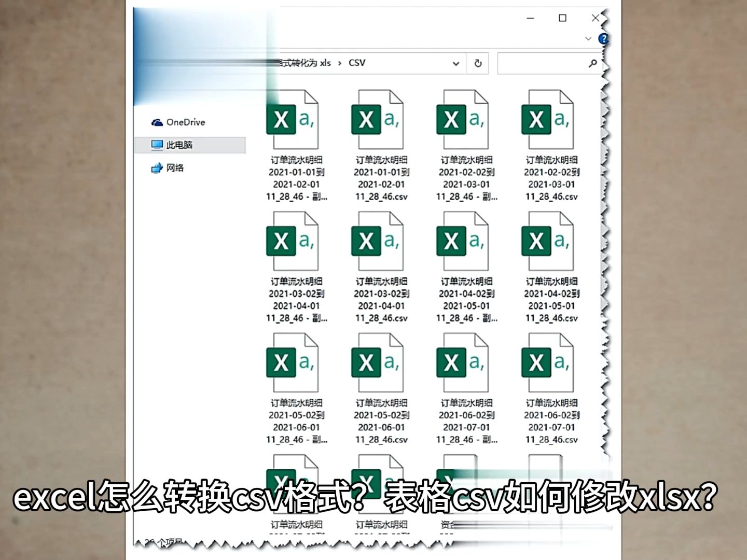Click inside the search input box
The width and height of the screenshot is (747, 560).
[542, 63]
